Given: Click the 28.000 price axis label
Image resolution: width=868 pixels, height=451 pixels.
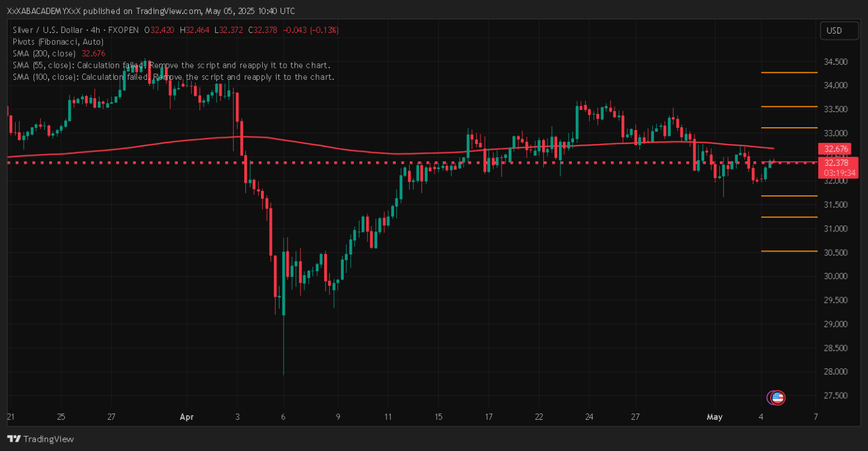Looking at the screenshot, I should point(836,372).
